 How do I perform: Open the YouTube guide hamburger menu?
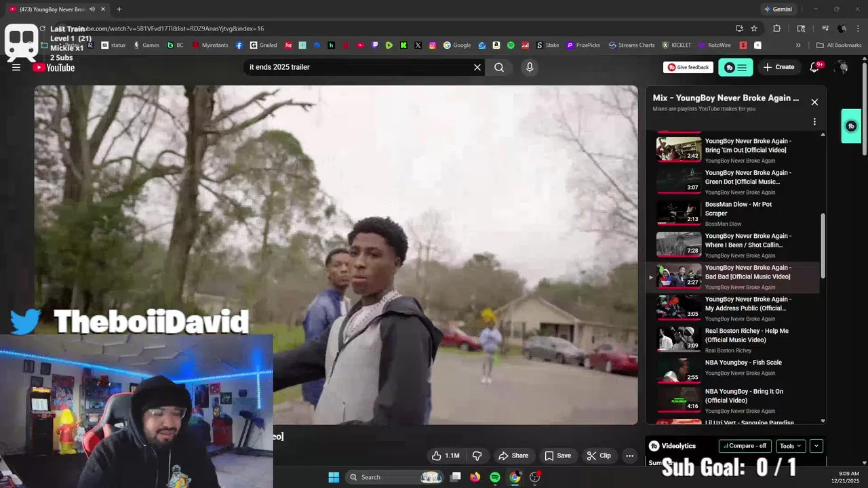(16, 67)
